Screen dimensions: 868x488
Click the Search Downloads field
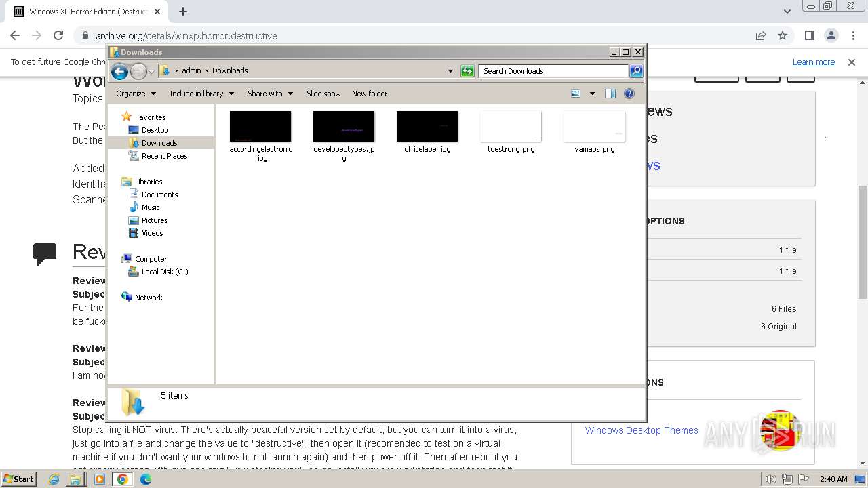553,70
